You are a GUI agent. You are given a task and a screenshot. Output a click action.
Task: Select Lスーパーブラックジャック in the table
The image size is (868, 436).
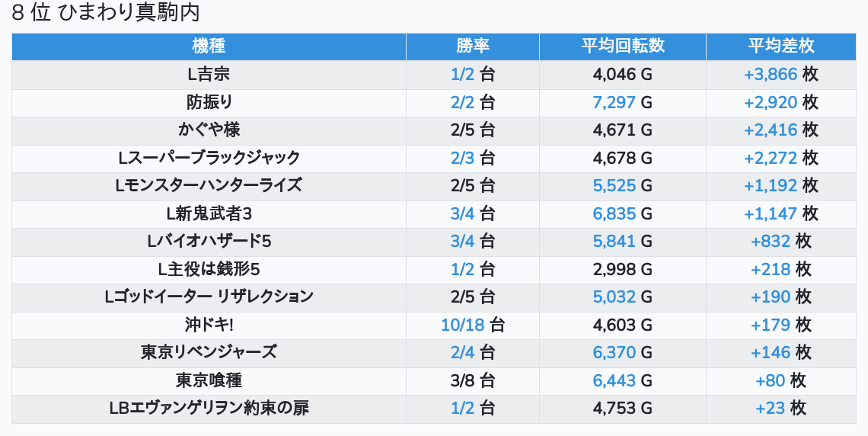(x=209, y=158)
